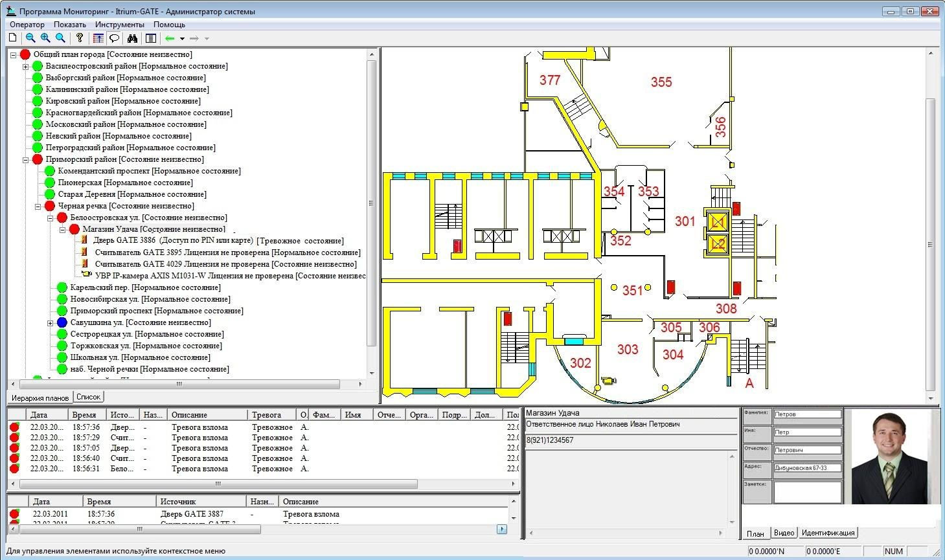Screen dimensions: 945x560
Task: Sort alarms by the Время column header
Action: 84,415
